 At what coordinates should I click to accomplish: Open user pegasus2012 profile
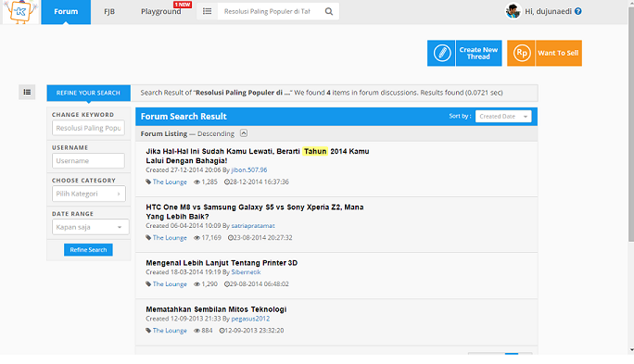click(x=250, y=319)
